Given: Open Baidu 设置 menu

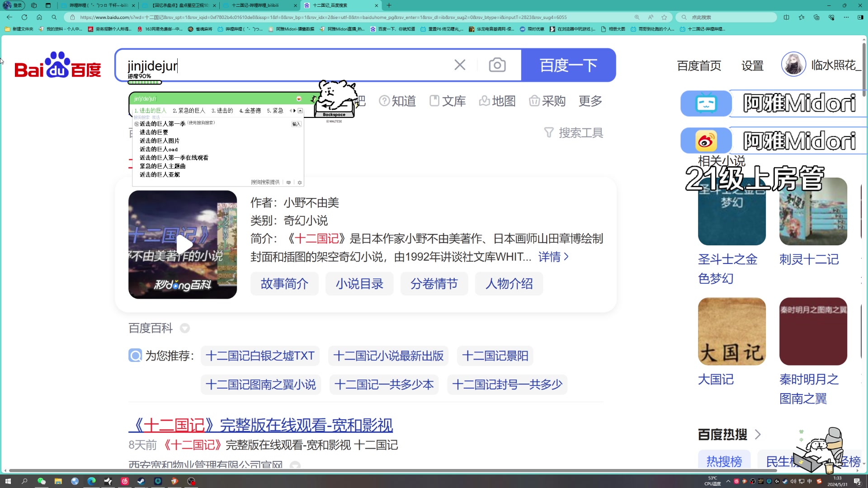Looking at the screenshot, I should (x=752, y=66).
